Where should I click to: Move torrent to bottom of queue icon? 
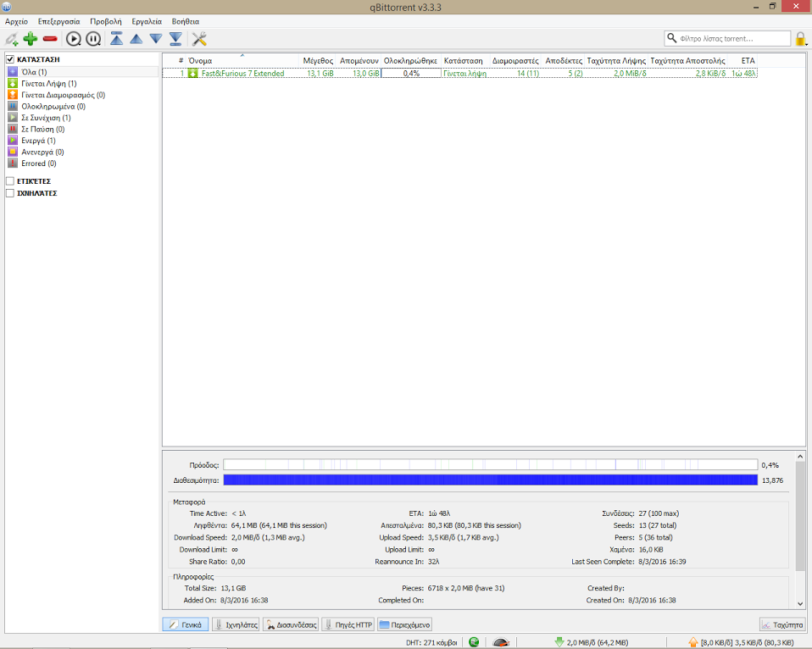175,39
